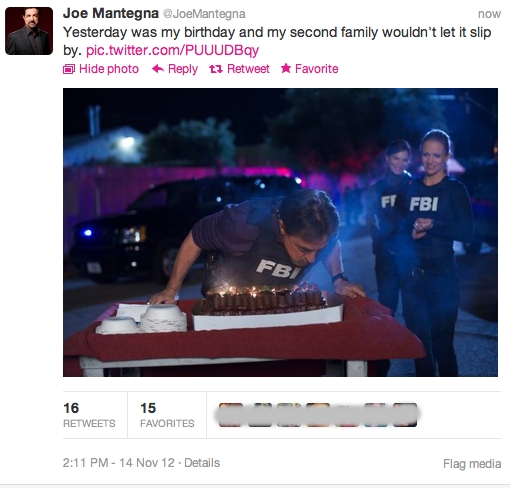The width and height of the screenshot is (510, 488).
Task: Click the Hide photo icon
Action: coord(69,69)
